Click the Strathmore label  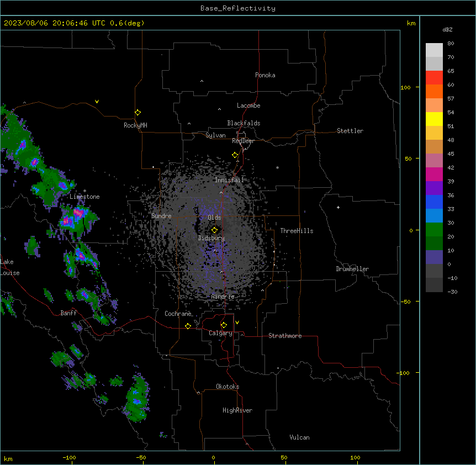point(285,336)
